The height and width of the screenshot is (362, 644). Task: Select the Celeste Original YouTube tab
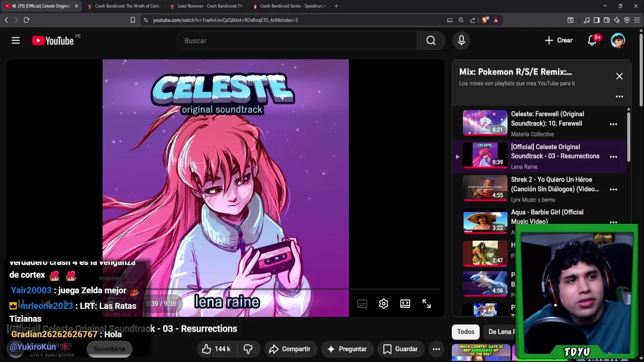tap(40, 6)
